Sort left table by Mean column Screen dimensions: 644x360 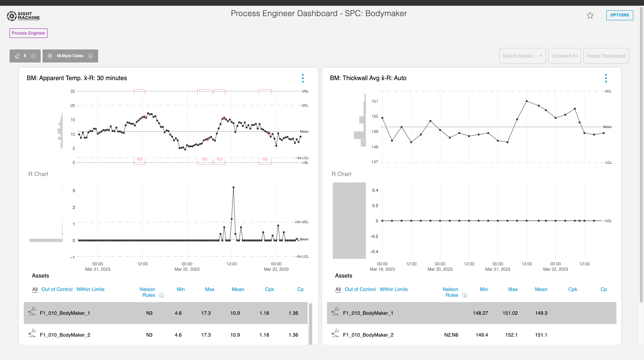point(238,289)
